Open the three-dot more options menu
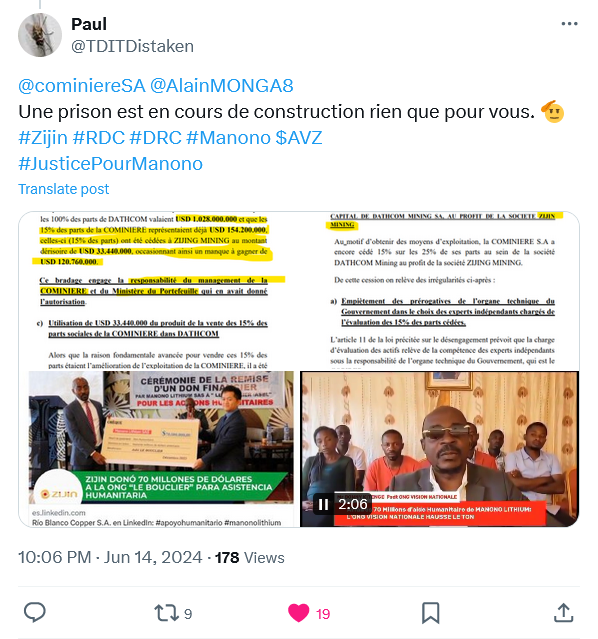Viewport: 598px width, 639px height. pos(569,24)
